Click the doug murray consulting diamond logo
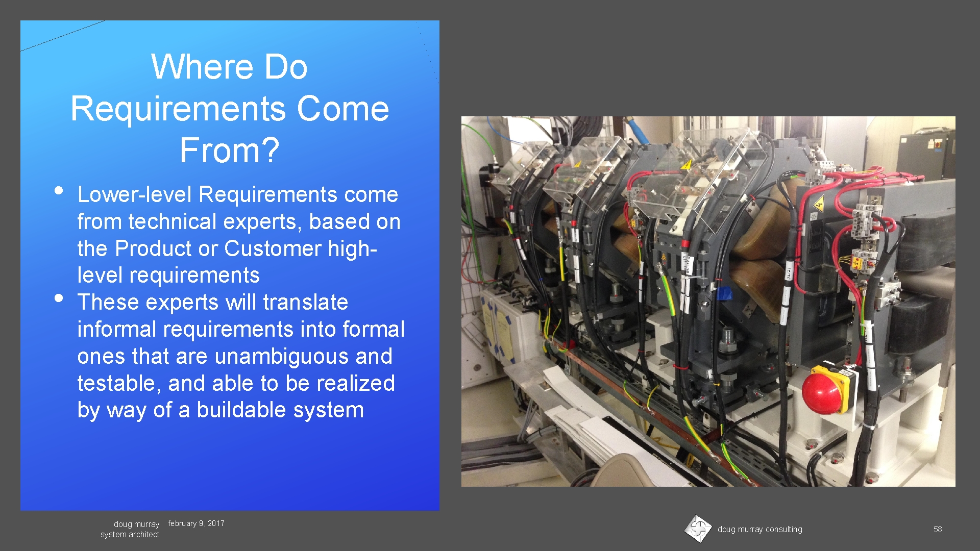 [x=698, y=529]
